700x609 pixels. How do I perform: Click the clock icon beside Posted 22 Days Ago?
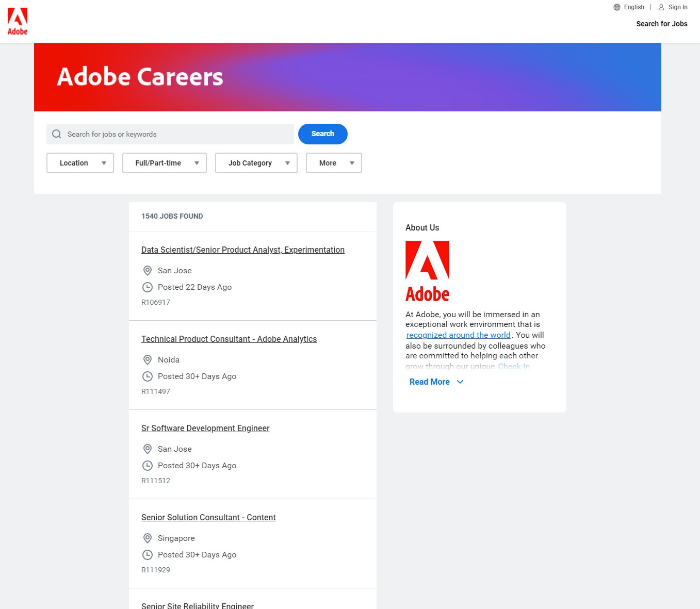click(148, 287)
